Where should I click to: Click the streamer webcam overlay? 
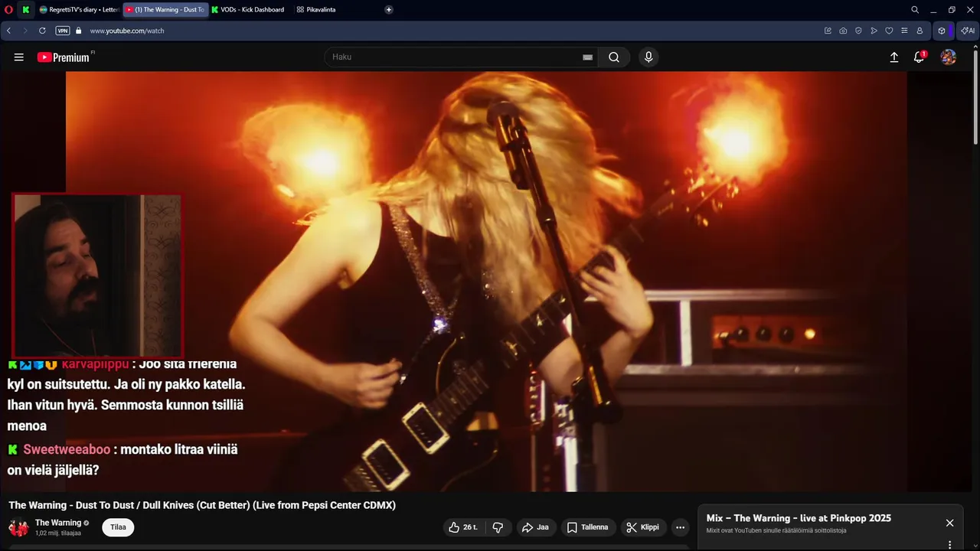[97, 275]
